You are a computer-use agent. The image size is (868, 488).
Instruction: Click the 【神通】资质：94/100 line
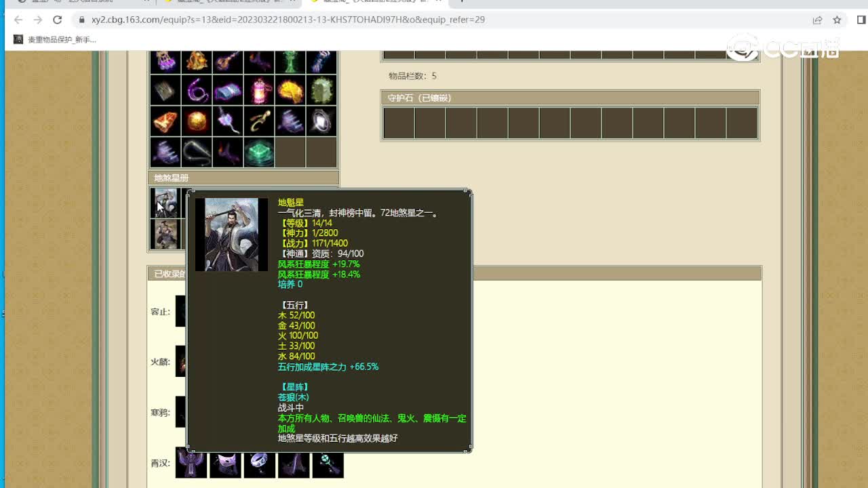click(x=321, y=253)
